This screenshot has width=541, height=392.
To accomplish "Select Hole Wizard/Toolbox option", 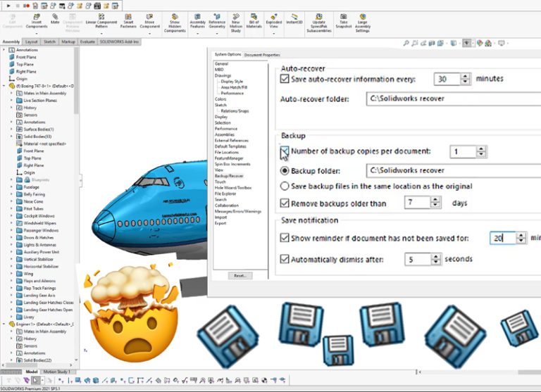I will [233, 187].
